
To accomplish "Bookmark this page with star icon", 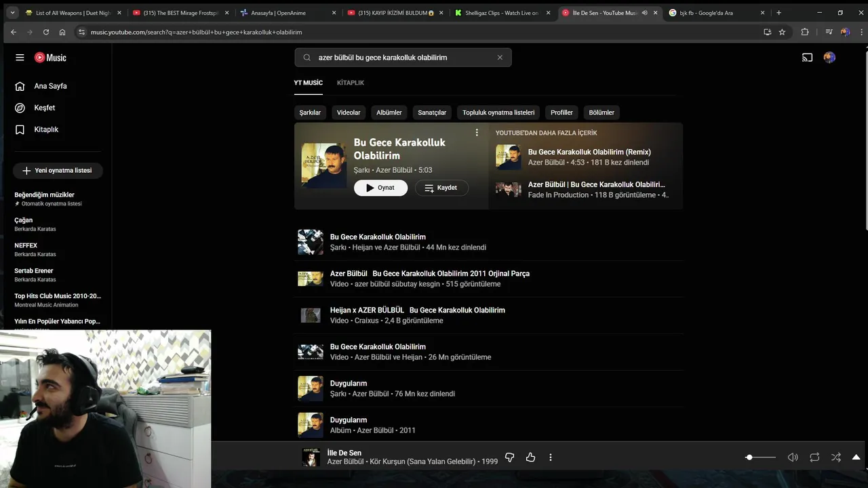I will click(x=782, y=32).
